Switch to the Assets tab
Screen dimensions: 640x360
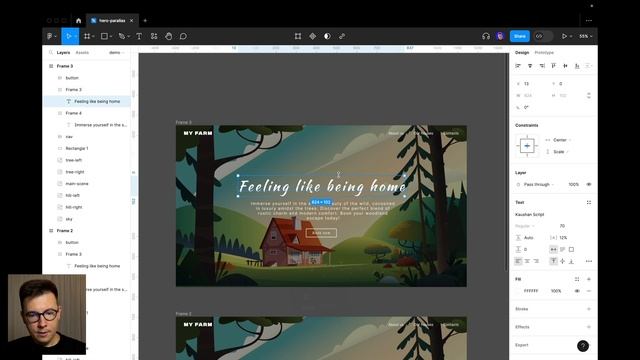pyautogui.click(x=82, y=53)
